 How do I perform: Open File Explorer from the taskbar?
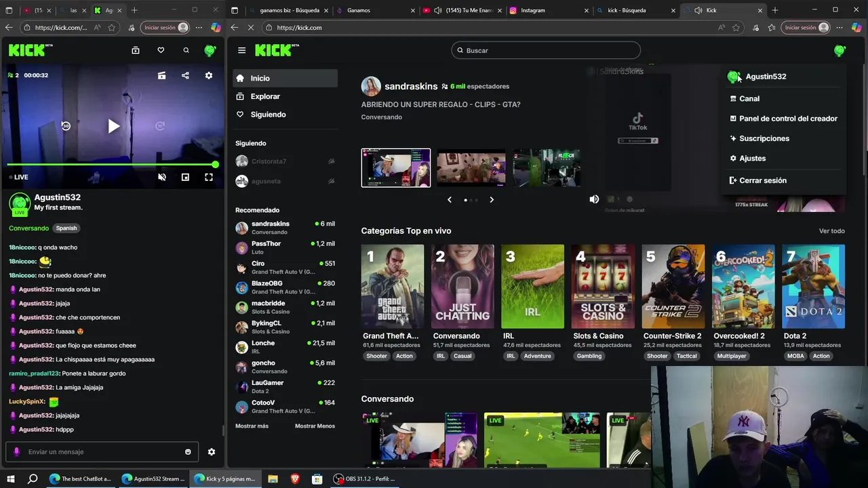[x=273, y=479]
